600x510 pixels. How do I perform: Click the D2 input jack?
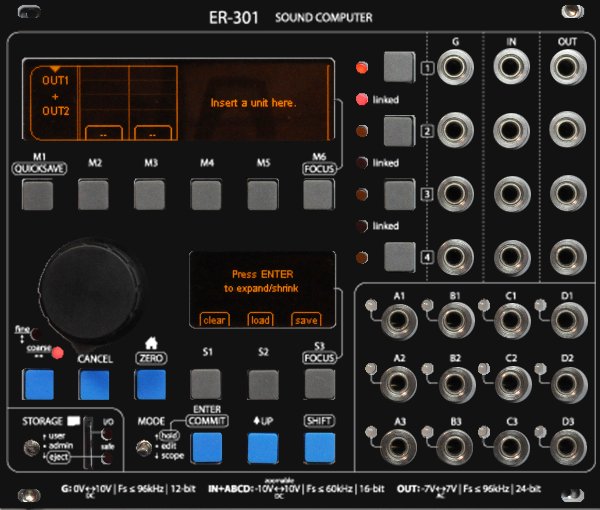point(568,384)
